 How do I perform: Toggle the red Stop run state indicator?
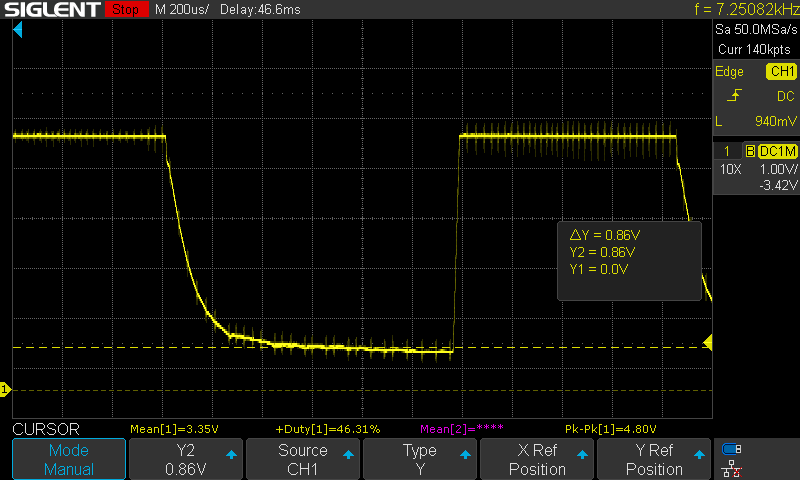[x=124, y=10]
